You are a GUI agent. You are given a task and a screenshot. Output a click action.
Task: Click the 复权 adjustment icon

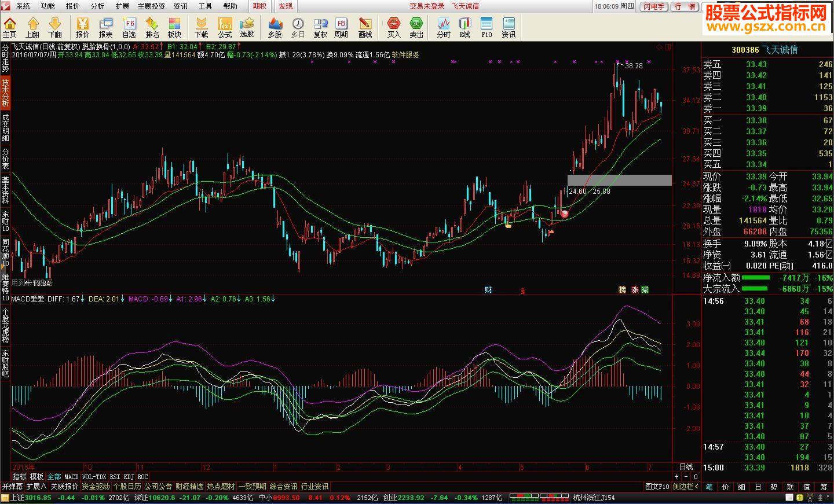(x=321, y=27)
